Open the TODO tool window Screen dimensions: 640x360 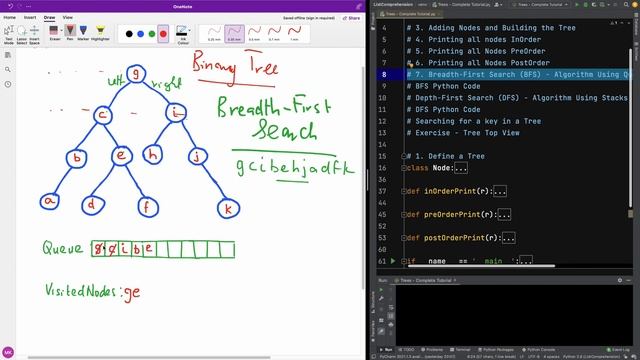pos(407,350)
